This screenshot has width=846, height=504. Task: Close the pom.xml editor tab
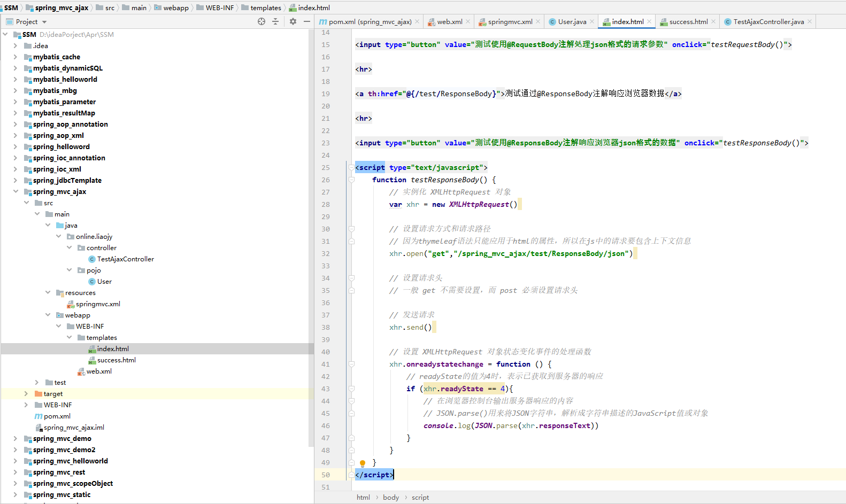pos(418,22)
